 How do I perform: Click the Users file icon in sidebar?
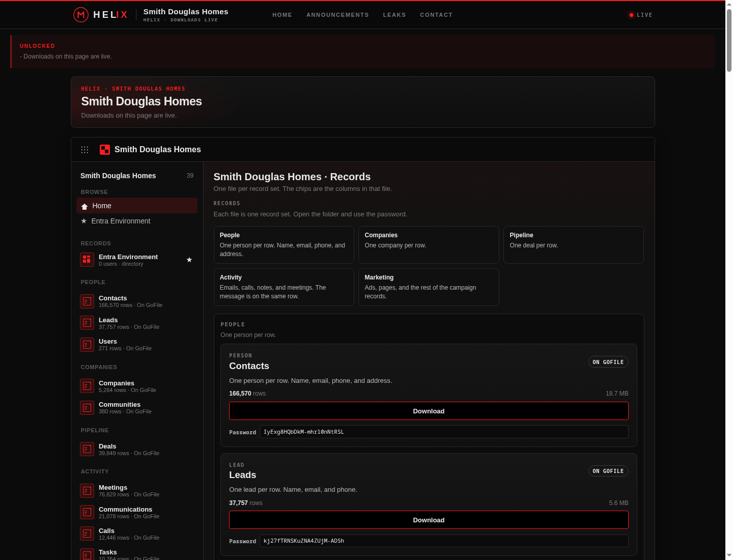(87, 345)
